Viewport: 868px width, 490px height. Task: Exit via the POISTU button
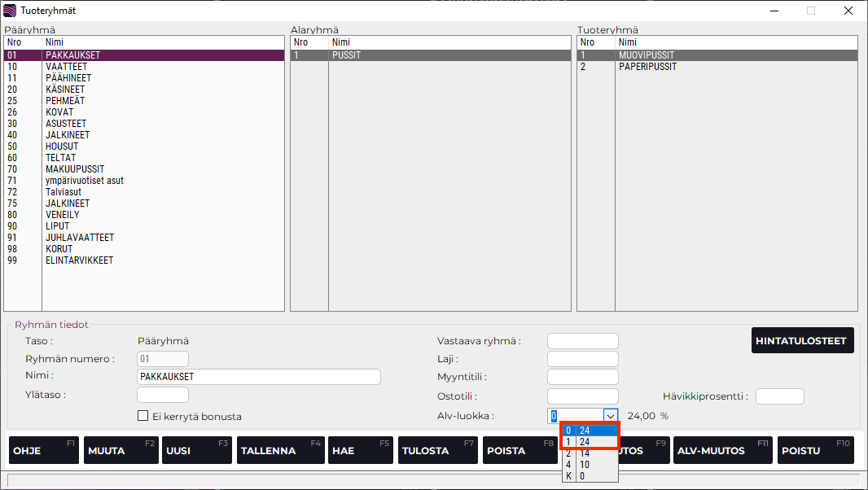[x=815, y=450]
